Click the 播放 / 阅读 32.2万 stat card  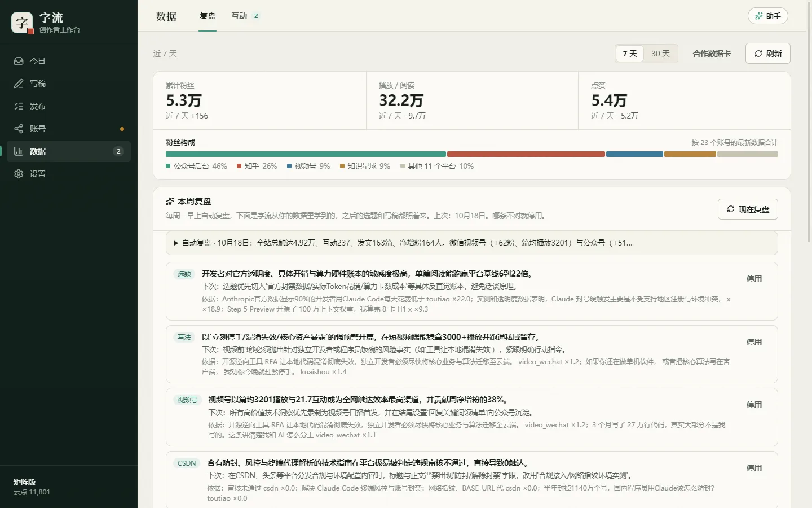pyautogui.click(x=472, y=100)
